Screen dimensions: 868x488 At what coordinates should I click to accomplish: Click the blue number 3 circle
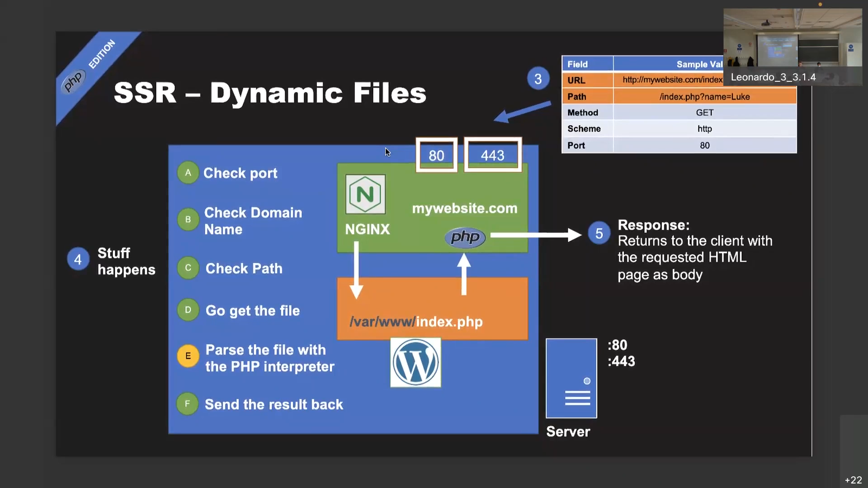coord(538,79)
